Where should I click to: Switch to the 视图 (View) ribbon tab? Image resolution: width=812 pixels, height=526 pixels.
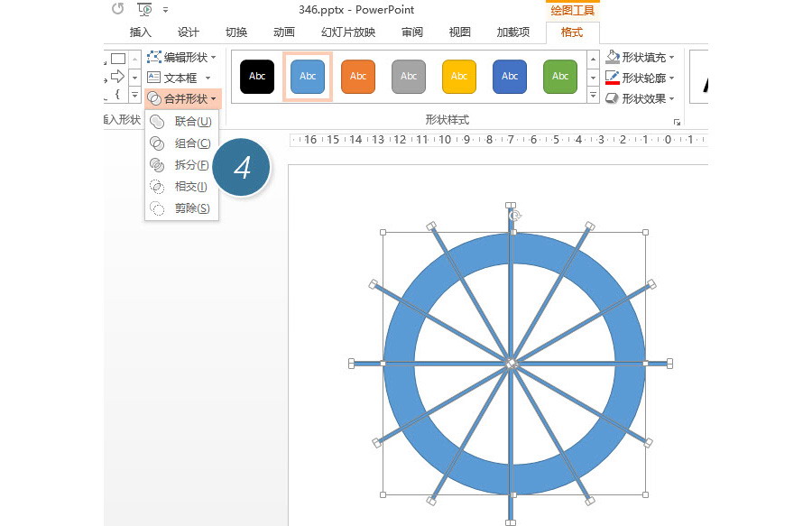[x=459, y=32]
